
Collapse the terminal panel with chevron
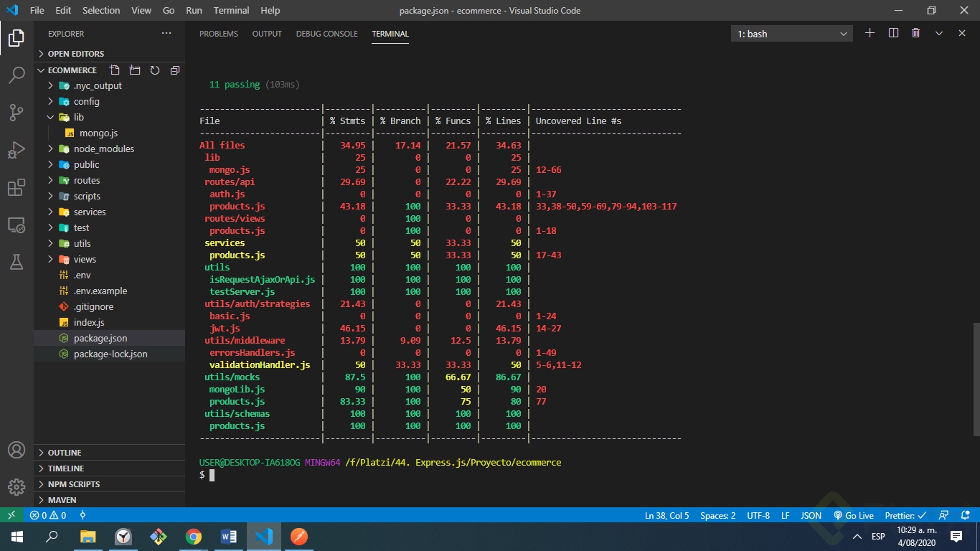pos(938,34)
